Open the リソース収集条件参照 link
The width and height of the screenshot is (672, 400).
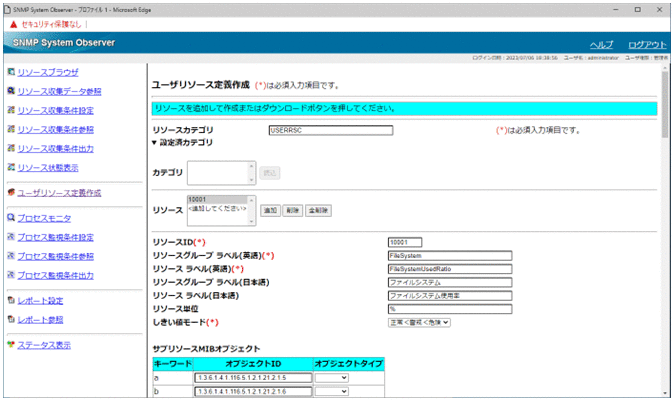[x=56, y=129]
